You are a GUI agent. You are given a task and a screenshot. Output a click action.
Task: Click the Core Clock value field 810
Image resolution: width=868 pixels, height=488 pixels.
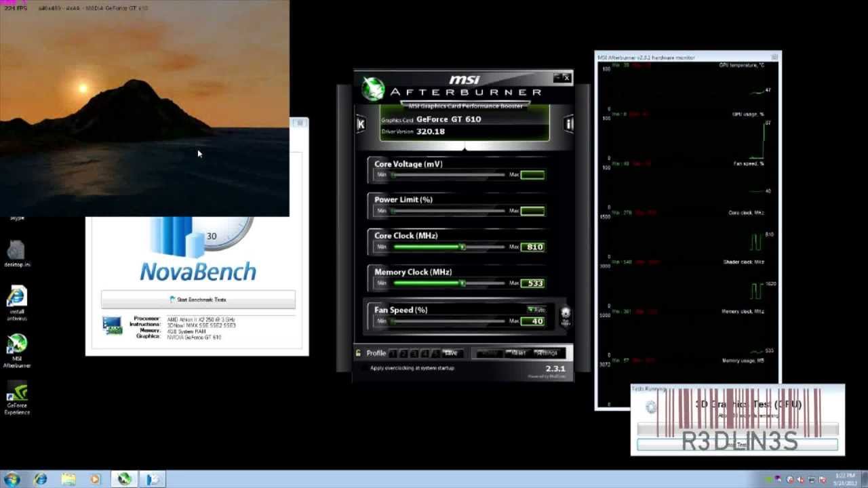(532, 247)
